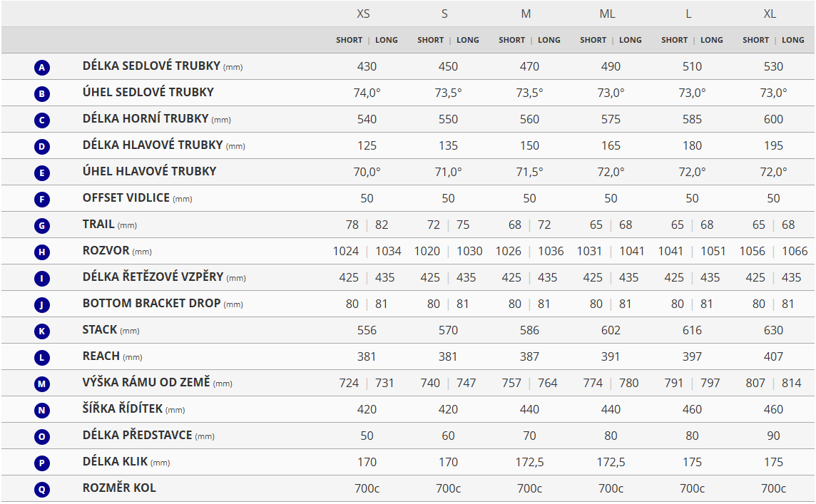This screenshot has width=816, height=504.
Task: Click LONG under the ML column
Action: (x=631, y=40)
